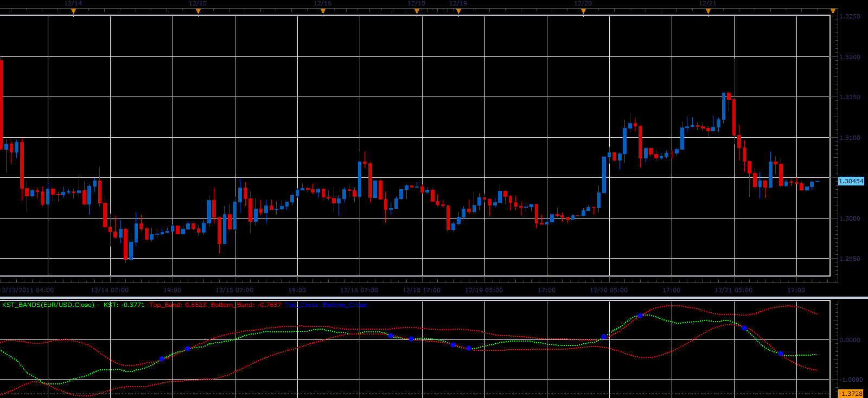The width and height of the screenshot is (868, 398).
Task: Click the latest blue cross dot on KST line
Action: point(781,354)
